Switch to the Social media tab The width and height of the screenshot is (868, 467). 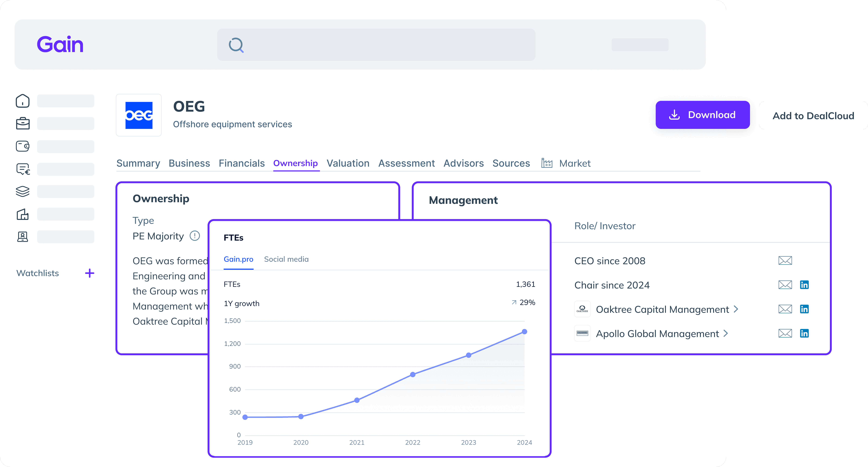(286, 259)
